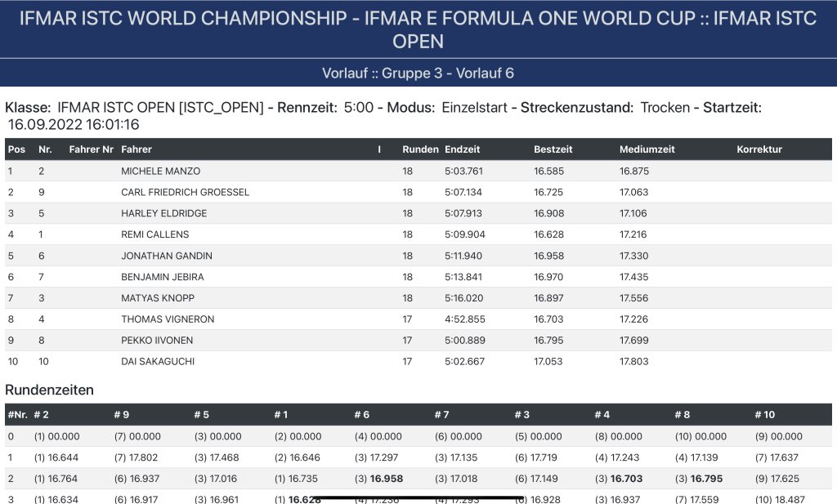The height and width of the screenshot is (504, 837).
Task: Click end time 5:16.020
Action: tap(464, 298)
